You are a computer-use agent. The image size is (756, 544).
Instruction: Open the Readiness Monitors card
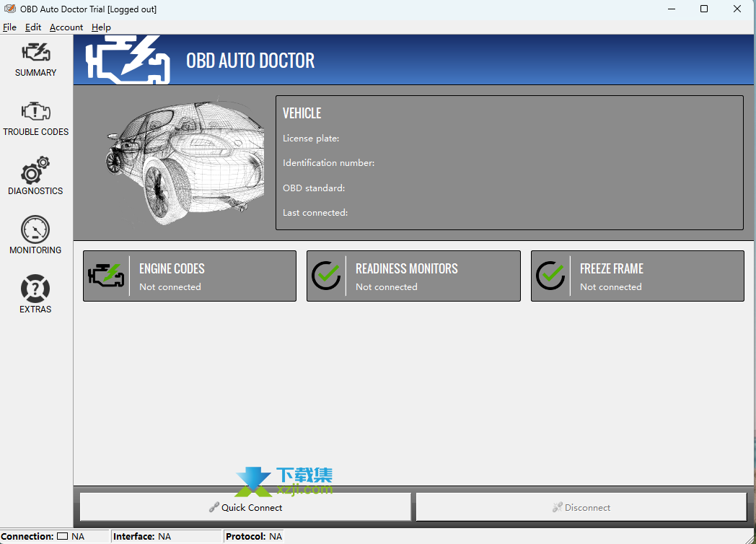click(413, 276)
